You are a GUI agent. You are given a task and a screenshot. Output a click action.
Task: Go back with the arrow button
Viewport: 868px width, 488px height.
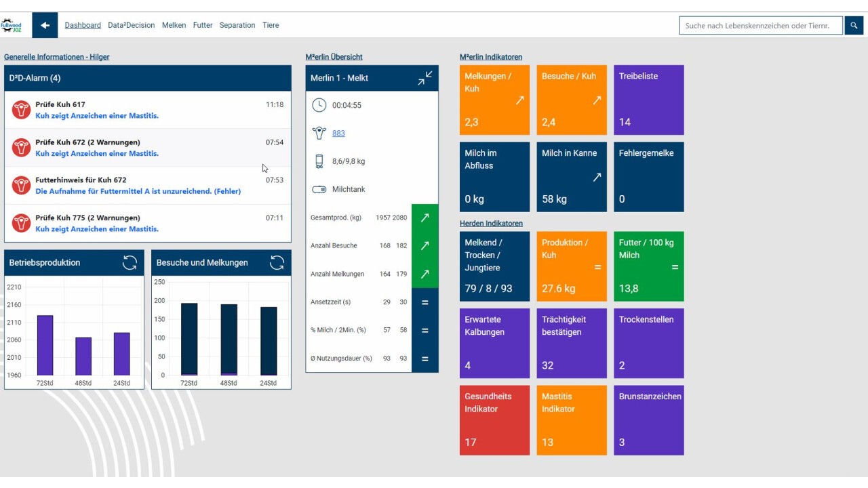click(x=45, y=25)
